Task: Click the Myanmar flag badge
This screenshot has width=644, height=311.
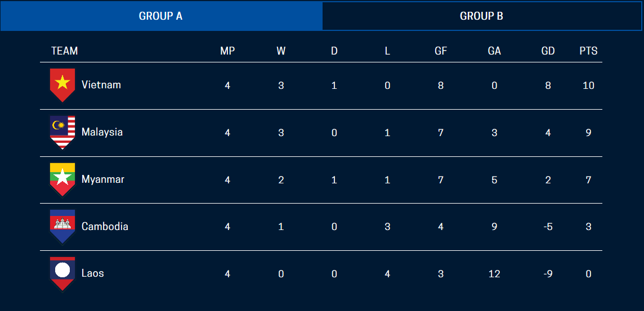Action: click(x=62, y=179)
